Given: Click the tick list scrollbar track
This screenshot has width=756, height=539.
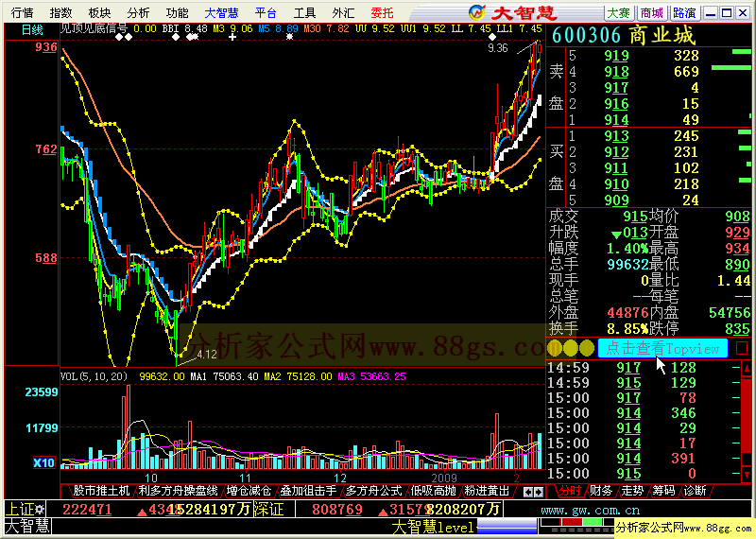Looking at the screenshot, I should [x=747, y=423].
